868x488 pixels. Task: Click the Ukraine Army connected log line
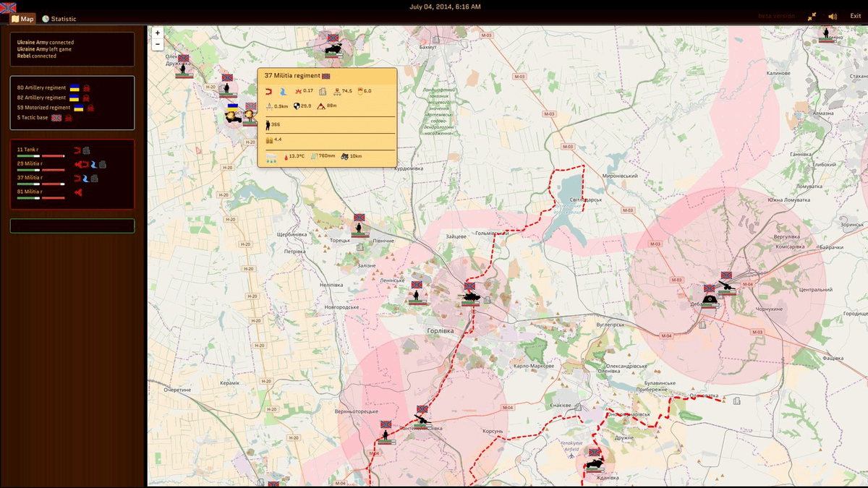coord(46,43)
